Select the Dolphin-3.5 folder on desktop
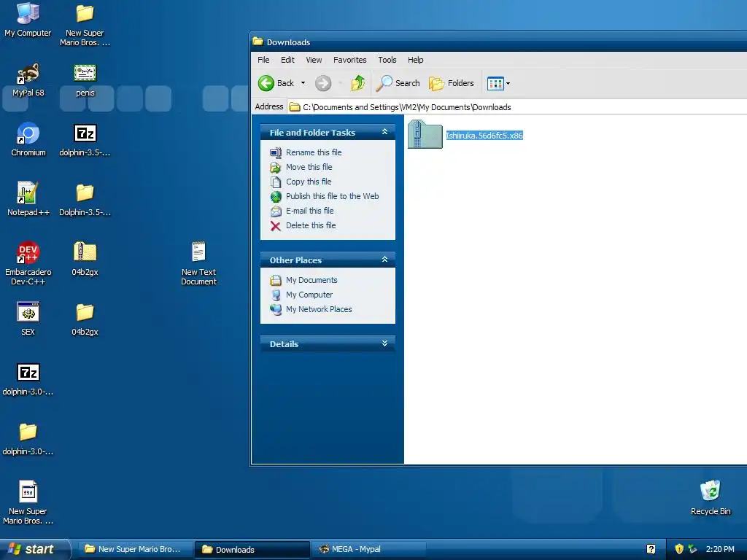The height and width of the screenshot is (560, 747). [85, 199]
